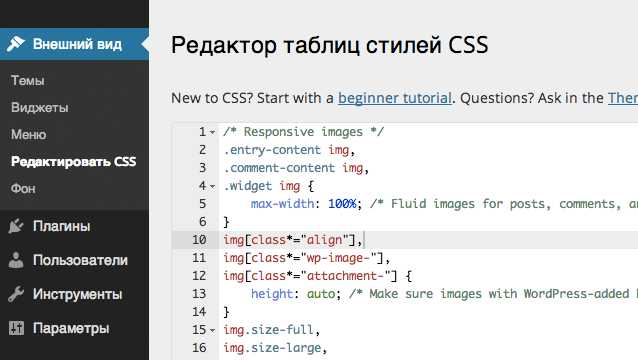Collapse the fold arrow at line 15
Image resolution: width=638 pixels, height=360 pixels.
coord(212,330)
